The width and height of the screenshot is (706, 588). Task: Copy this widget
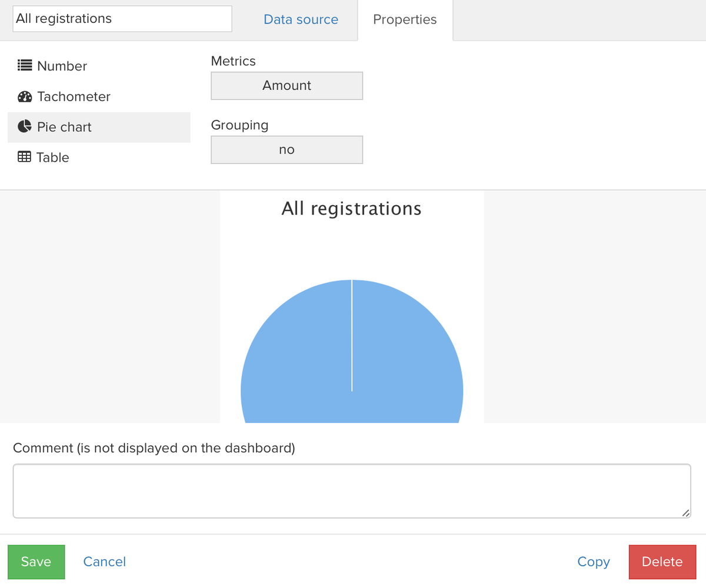tap(594, 562)
